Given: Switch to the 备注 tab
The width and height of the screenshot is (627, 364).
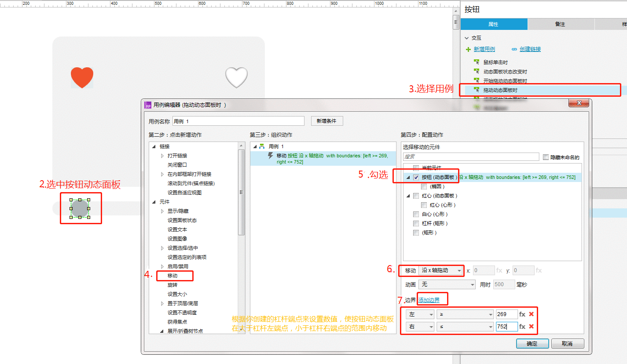Looking at the screenshot, I should point(560,24).
